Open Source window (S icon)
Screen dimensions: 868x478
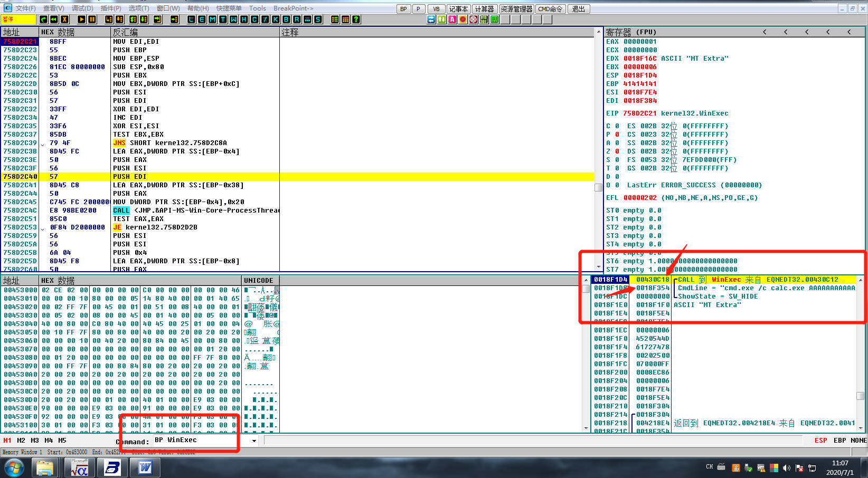(x=318, y=19)
